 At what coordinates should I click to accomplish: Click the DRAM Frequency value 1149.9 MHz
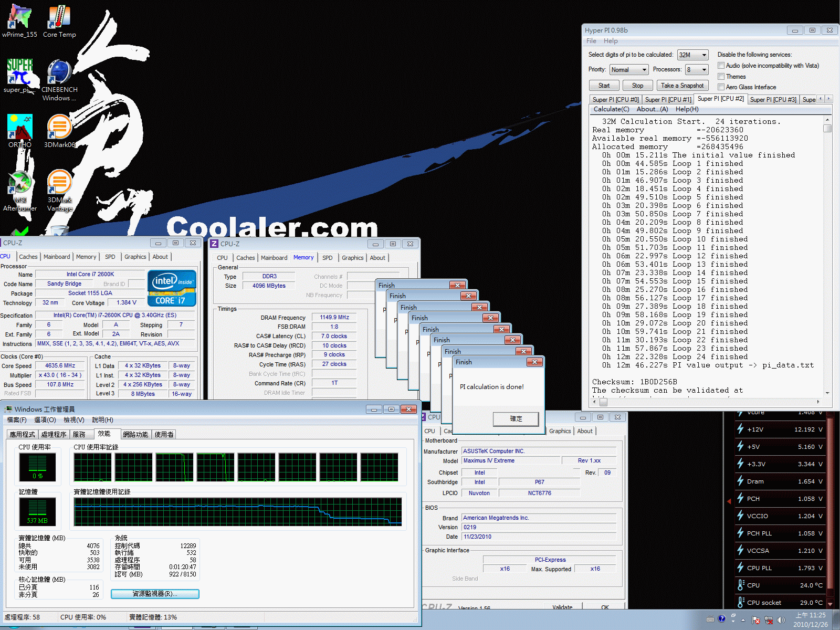(x=334, y=317)
